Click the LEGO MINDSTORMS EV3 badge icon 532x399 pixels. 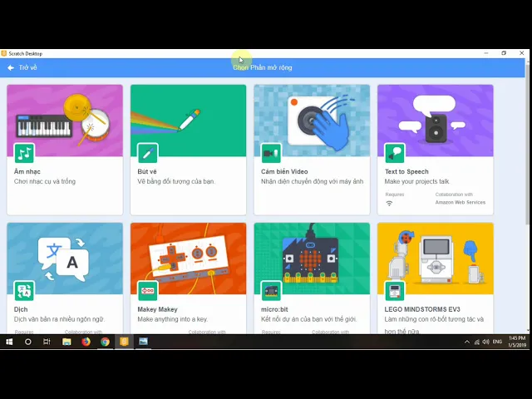(394, 291)
